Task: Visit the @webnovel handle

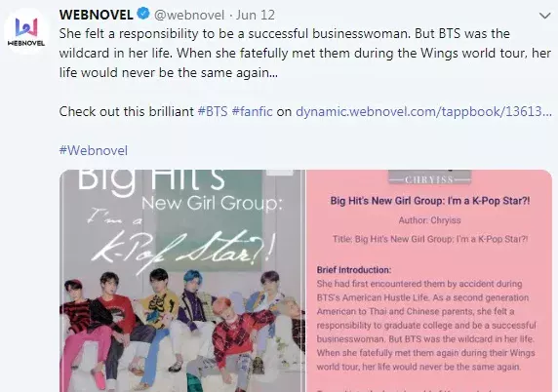Action: pos(189,15)
